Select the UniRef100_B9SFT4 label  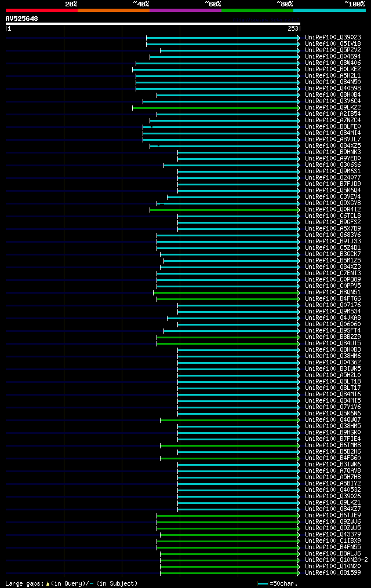pyautogui.click(x=333, y=331)
